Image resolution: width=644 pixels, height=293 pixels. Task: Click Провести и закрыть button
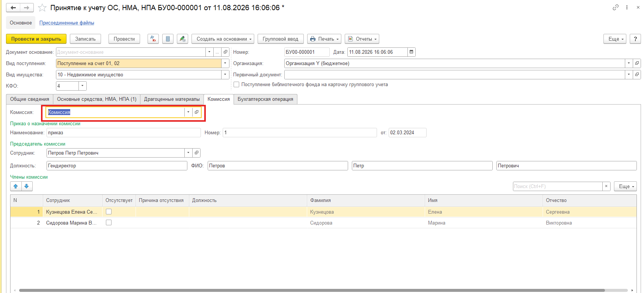36,39
